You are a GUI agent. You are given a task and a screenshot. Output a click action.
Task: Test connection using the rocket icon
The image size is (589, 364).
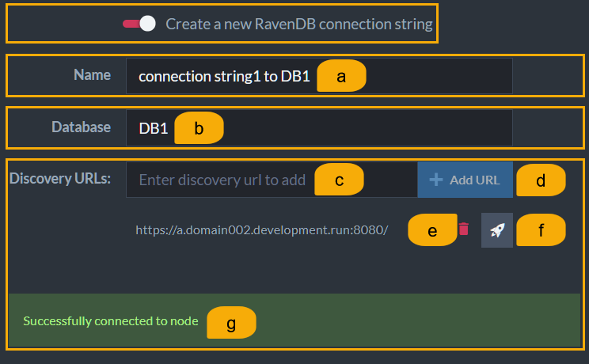pyautogui.click(x=497, y=230)
